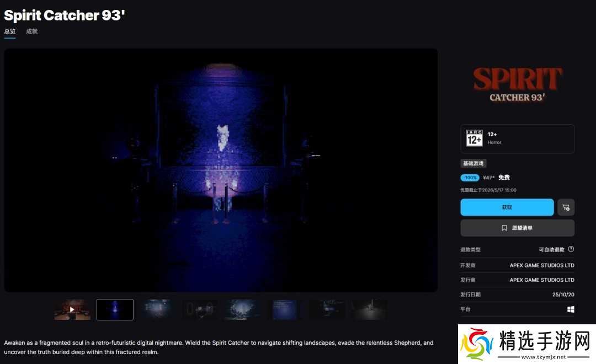
Task: Select the blue ghost screenshot thumbnail
Action: (115, 309)
